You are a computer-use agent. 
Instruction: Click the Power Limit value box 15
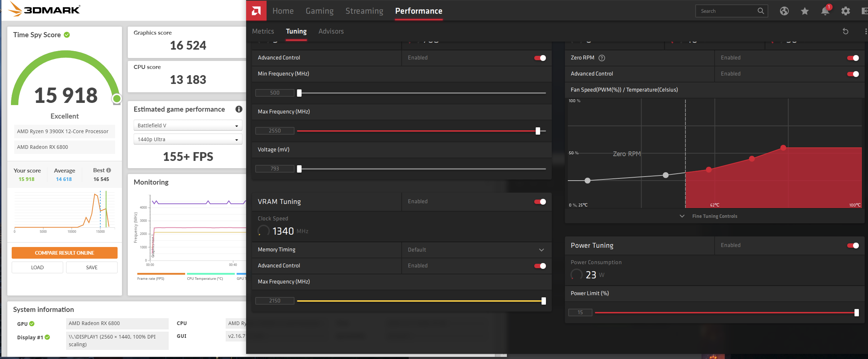pyautogui.click(x=580, y=313)
